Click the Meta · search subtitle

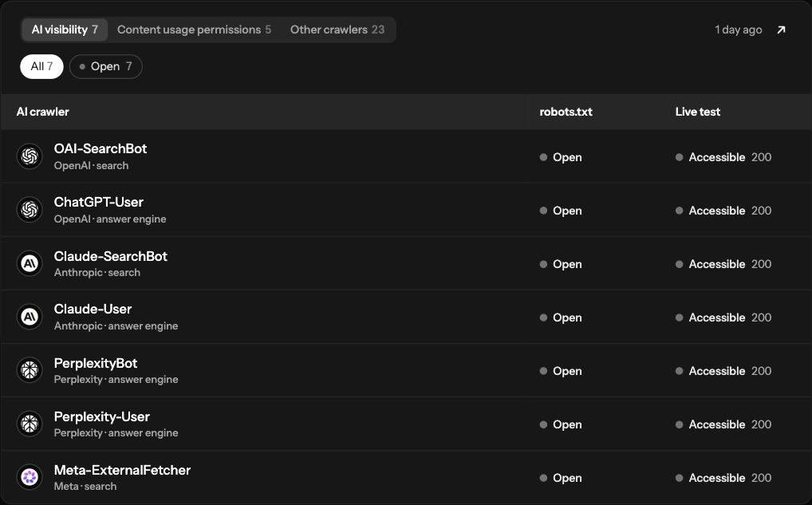(85, 487)
